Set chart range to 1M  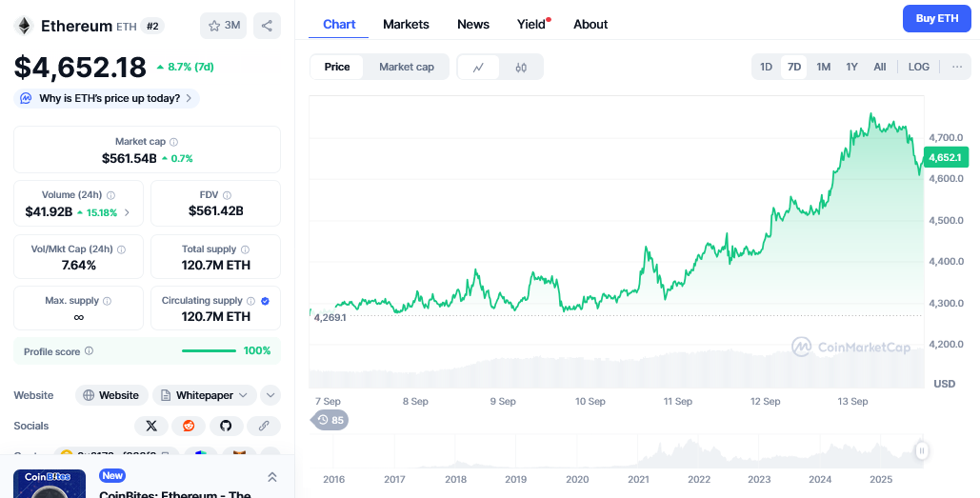pos(823,67)
